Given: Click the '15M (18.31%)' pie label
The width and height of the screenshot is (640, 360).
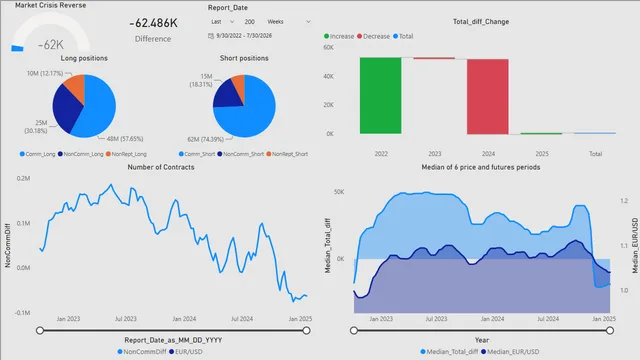Looking at the screenshot, I should [x=201, y=80].
